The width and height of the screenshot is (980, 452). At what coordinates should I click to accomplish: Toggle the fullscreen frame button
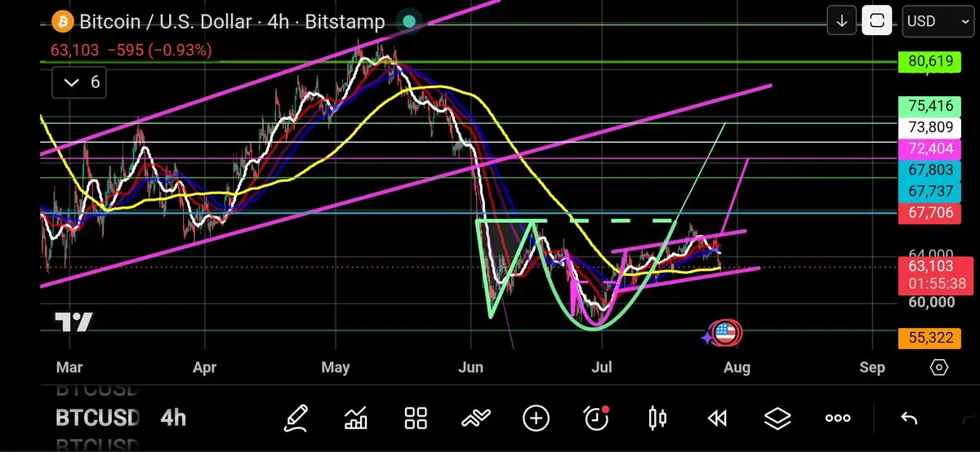[877, 21]
